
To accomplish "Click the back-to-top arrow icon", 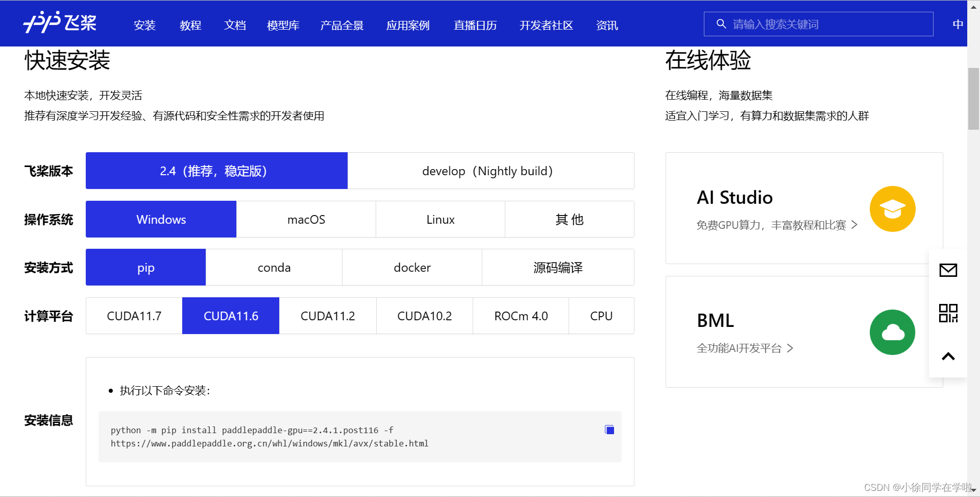I will click(x=948, y=357).
